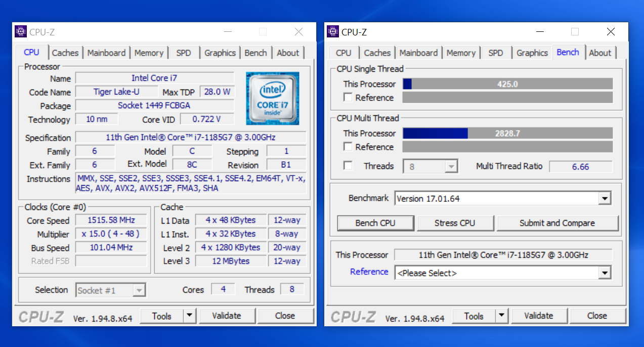Click the Multi Thread Ratio value "6.66"

[x=581, y=166]
